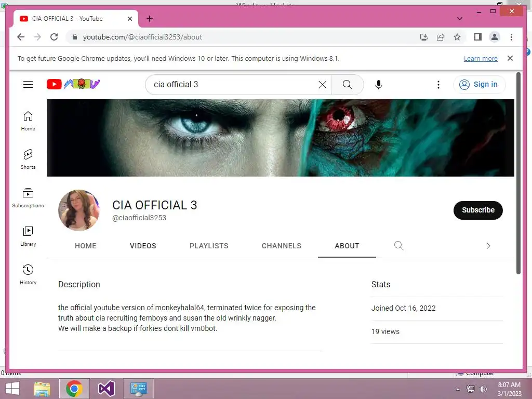Bookmark this page with the star
Screen dimensions: 532x399
457,37
